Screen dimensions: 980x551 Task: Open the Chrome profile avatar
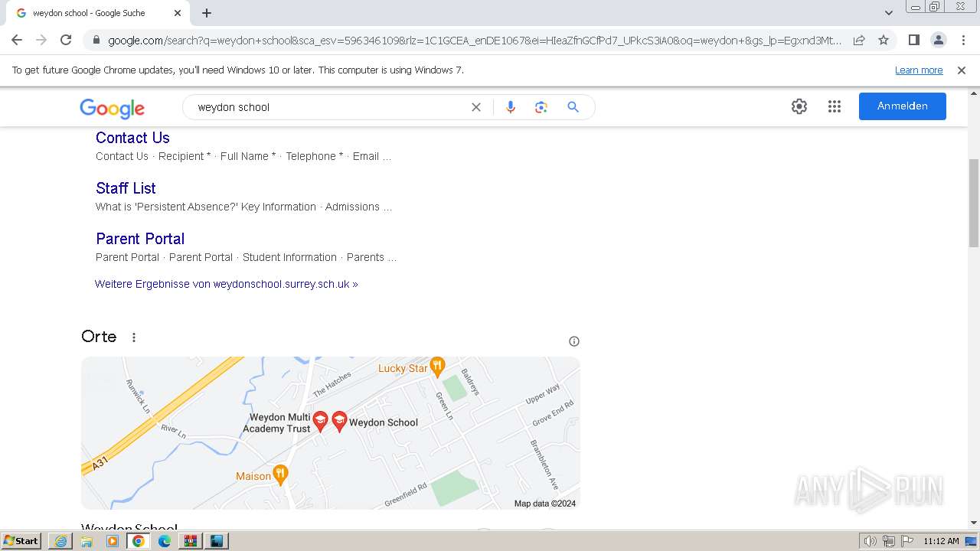[x=938, y=40]
